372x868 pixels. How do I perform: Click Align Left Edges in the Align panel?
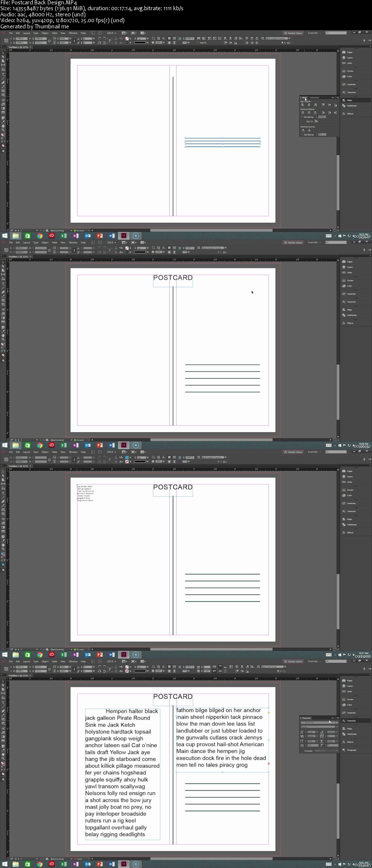point(303,105)
